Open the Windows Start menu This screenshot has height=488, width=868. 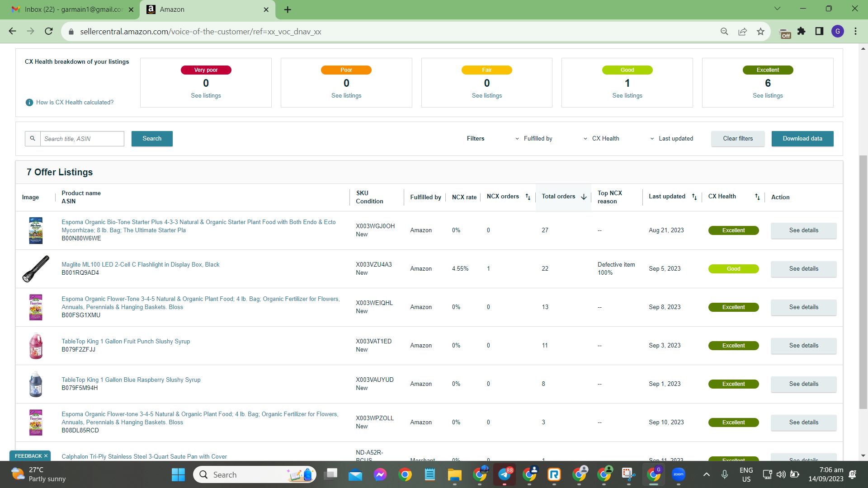point(178,474)
